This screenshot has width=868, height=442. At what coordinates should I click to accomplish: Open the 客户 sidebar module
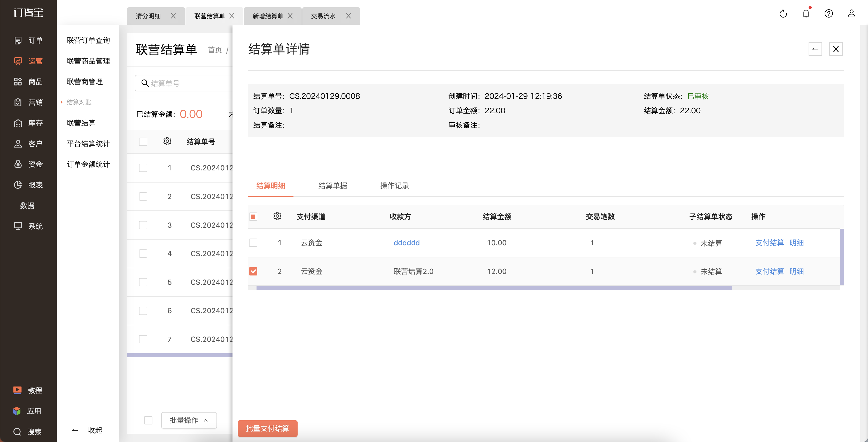[28, 144]
